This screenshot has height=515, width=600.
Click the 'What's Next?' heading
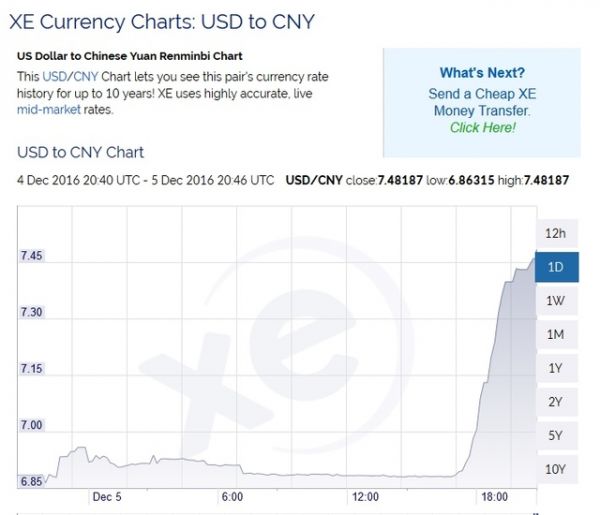click(x=482, y=73)
